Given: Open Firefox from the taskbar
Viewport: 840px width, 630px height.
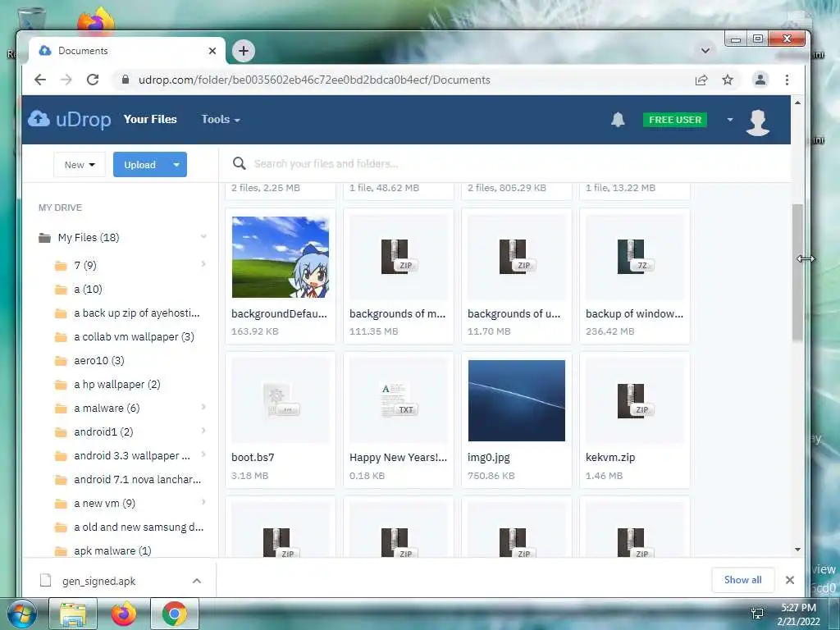Looking at the screenshot, I should 124,614.
